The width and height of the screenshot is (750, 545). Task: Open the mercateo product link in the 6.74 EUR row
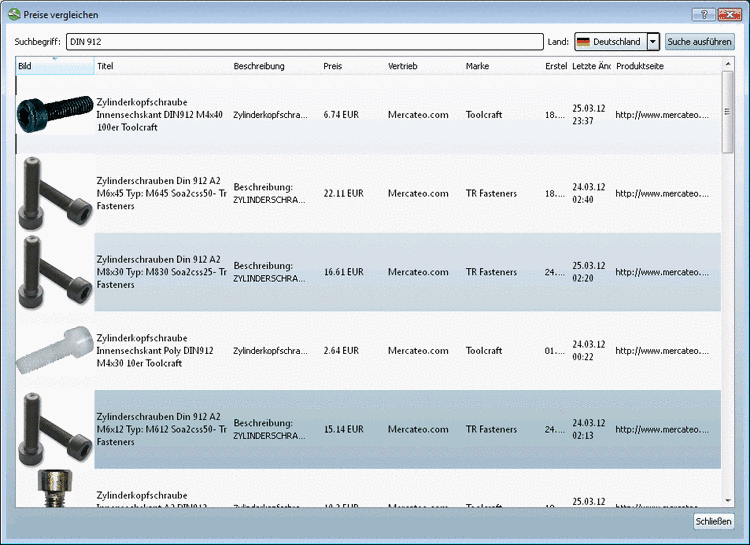(662, 114)
